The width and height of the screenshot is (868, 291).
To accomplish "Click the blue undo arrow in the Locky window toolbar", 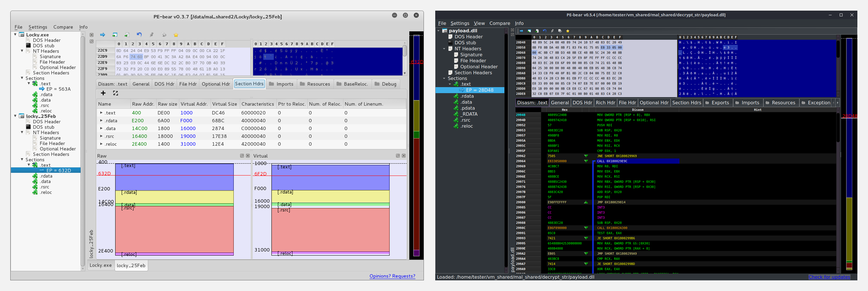I will [x=139, y=35].
